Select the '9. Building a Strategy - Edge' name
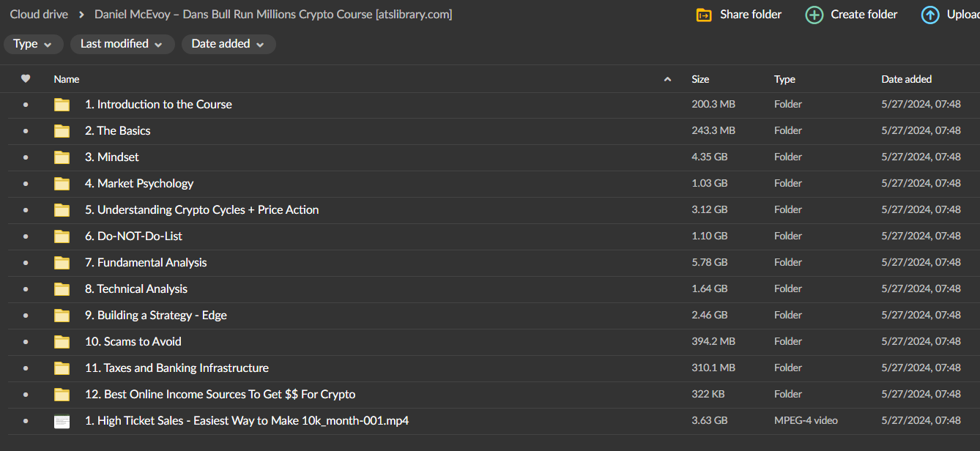The height and width of the screenshot is (451, 980). (x=156, y=316)
